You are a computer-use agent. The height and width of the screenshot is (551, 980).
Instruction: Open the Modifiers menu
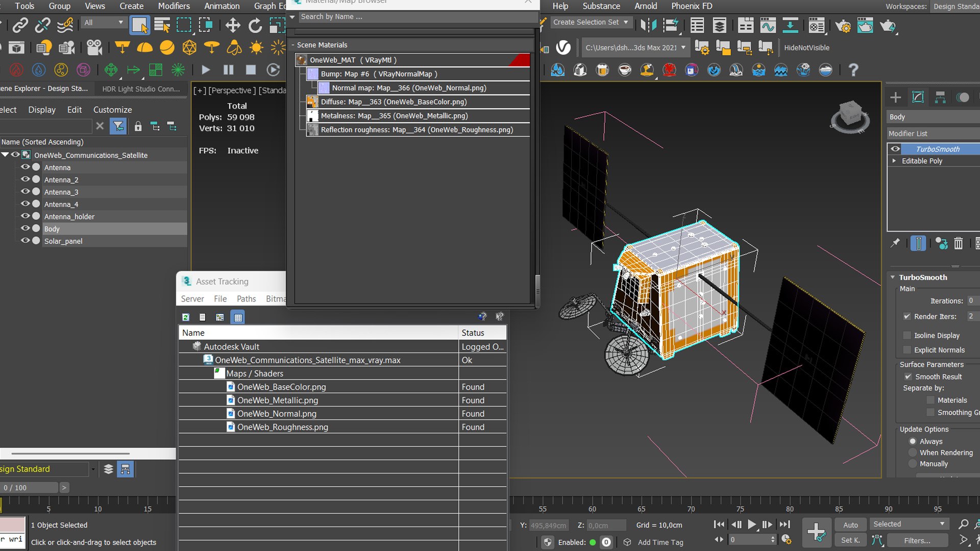174,6
